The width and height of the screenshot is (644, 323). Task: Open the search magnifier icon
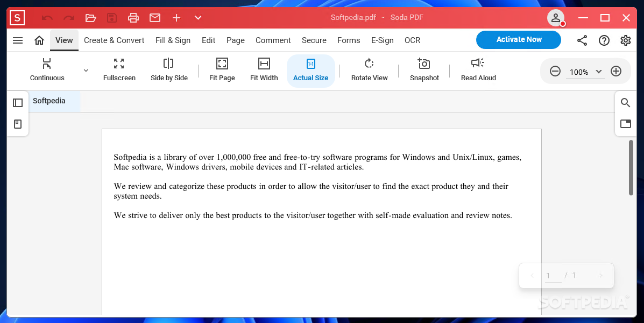point(626,103)
